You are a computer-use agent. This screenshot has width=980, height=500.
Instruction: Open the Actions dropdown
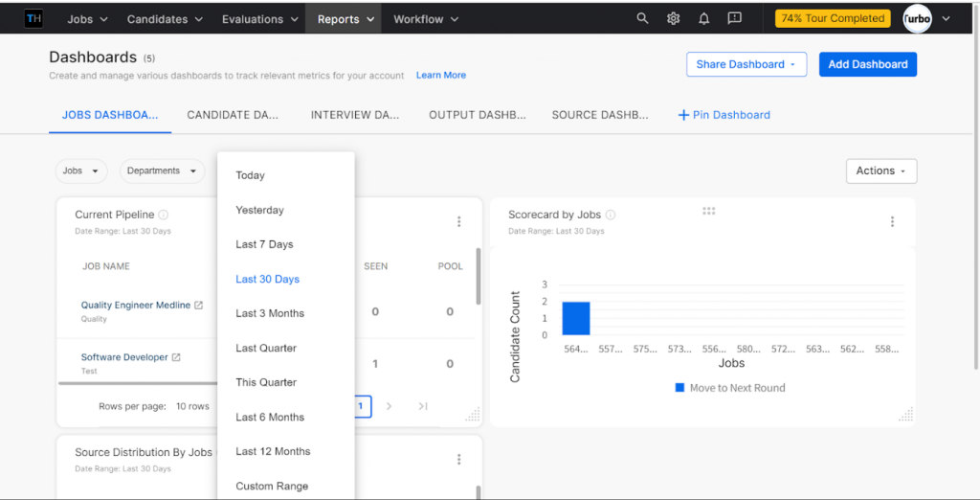[881, 170]
